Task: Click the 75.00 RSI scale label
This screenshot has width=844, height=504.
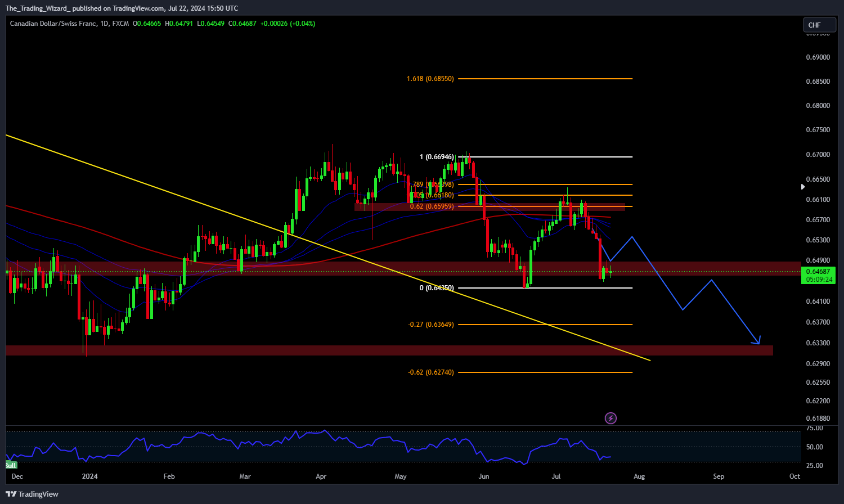Action: (x=815, y=428)
